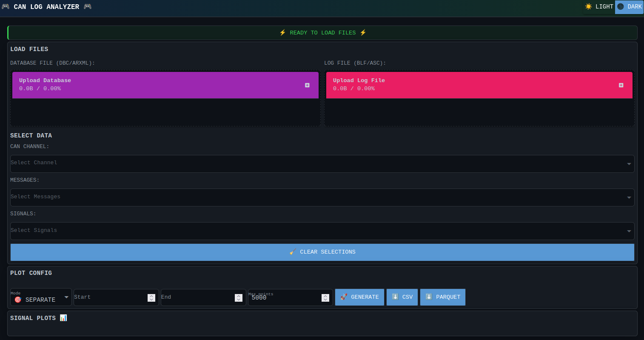Click the Database File (DBC/ARXML) label
Image resolution: width=644 pixels, height=340 pixels.
click(53, 63)
